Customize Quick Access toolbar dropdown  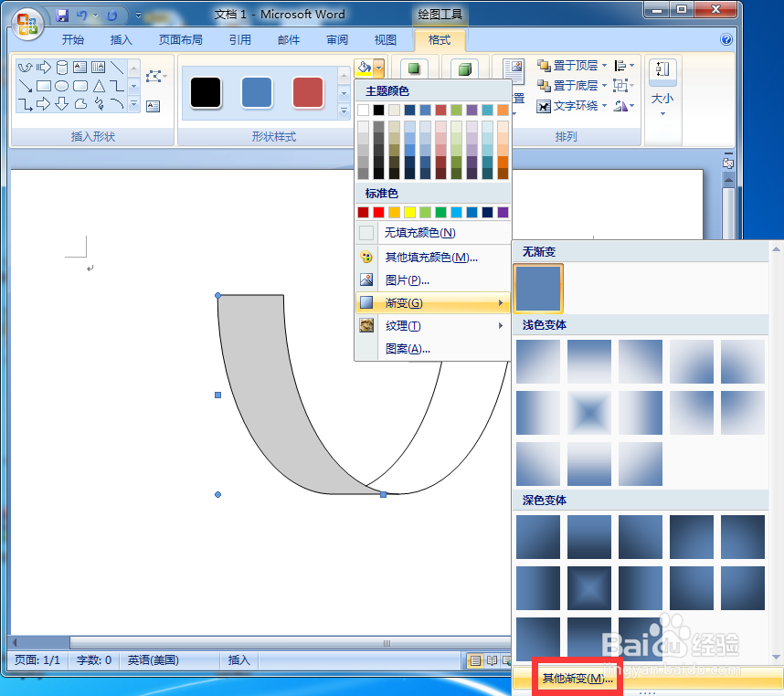pos(139,16)
